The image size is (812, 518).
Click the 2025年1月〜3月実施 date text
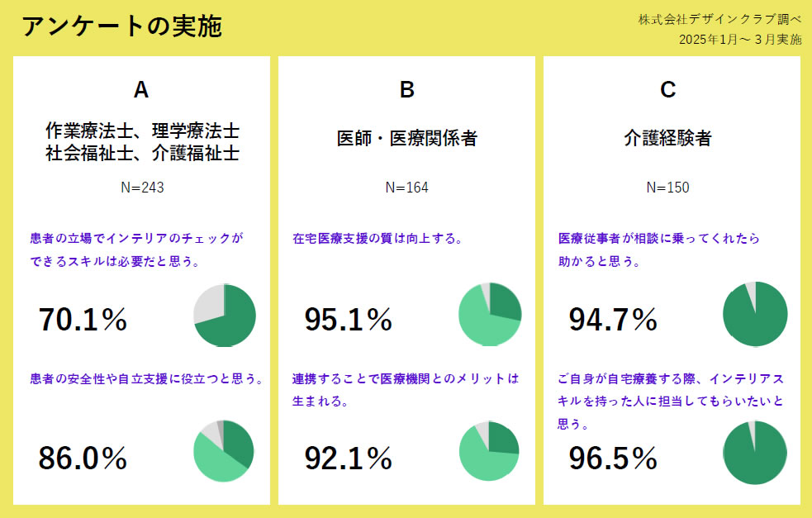[x=739, y=39]
